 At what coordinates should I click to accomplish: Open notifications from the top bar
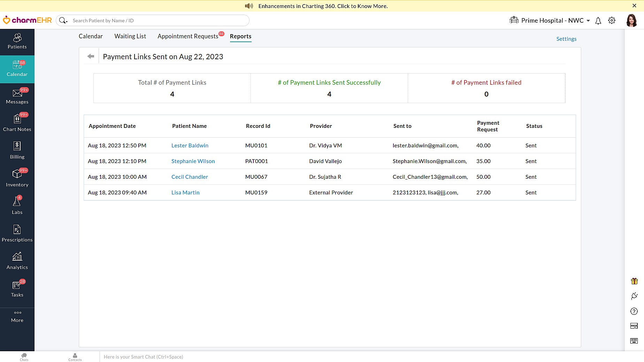[x=598, y=21]
